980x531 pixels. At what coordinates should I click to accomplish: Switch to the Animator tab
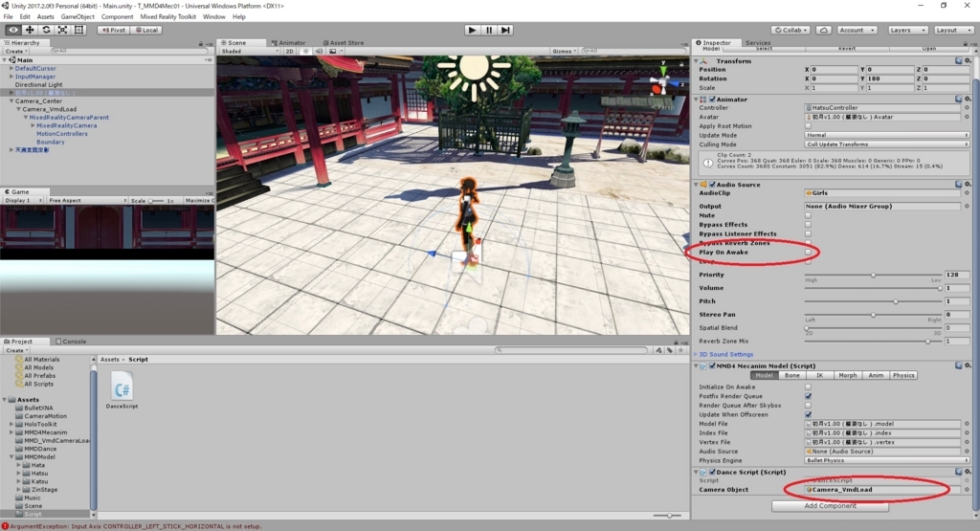click(288, 43)
